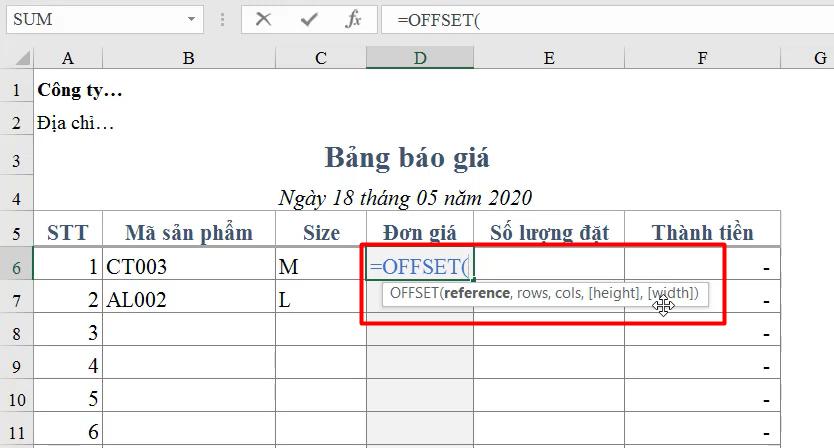Viewport: 834px width, 448px height.
Task: Select column E header
Action: (549, 58)
